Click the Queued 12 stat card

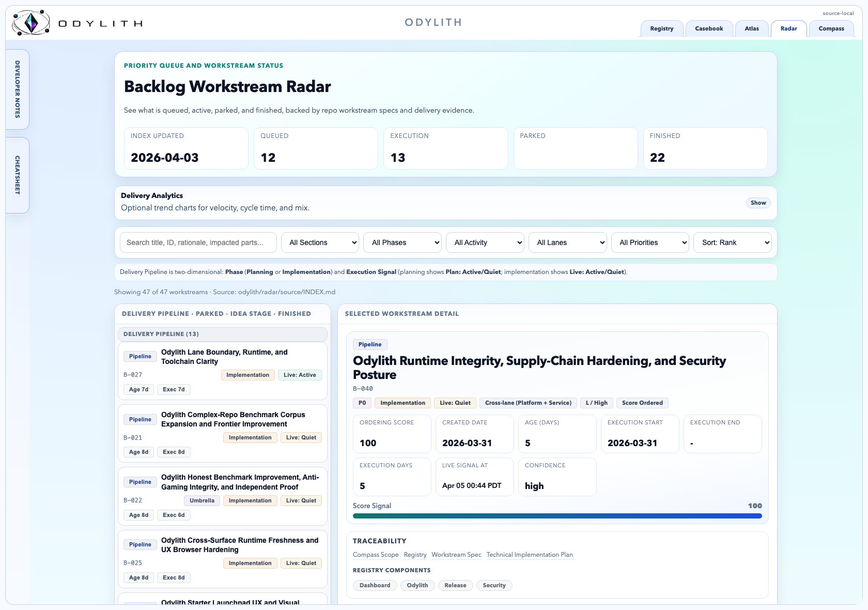coord(316,148)
